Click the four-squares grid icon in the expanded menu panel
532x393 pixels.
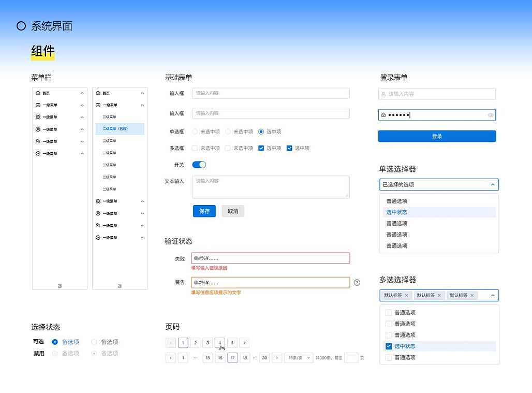(x=98, y=201)
